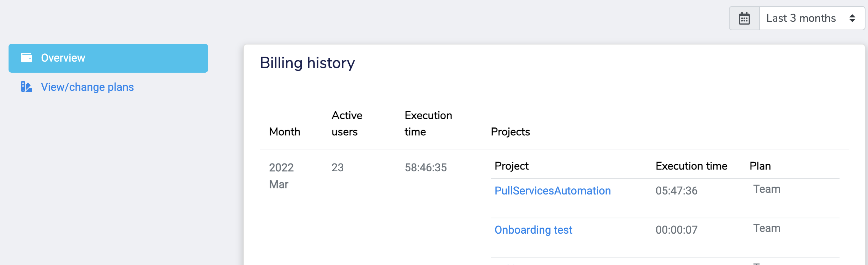Click total execution time 58:46:35
Image resolution: width=868 pixels, height=265 pixels.
(426, 167)
